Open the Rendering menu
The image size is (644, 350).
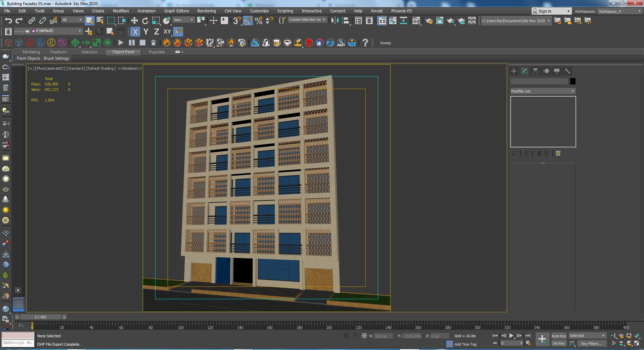point(206,11)
